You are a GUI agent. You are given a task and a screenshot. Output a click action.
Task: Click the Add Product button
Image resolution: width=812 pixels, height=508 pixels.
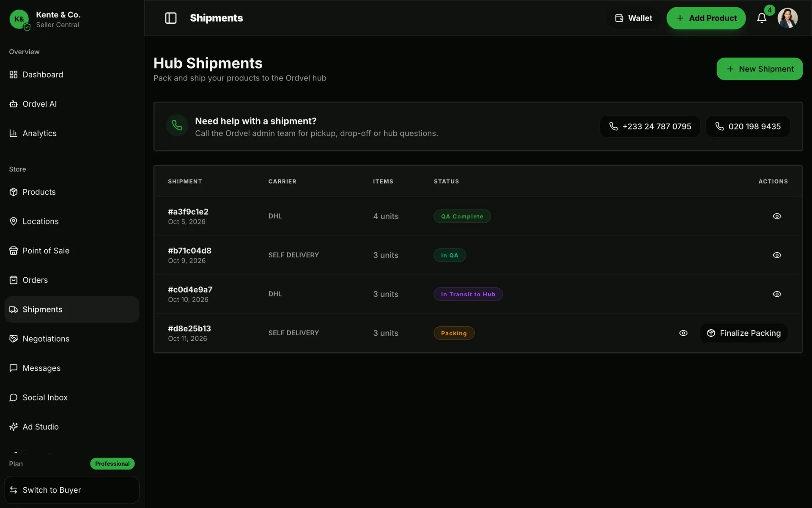coord(706,18)
